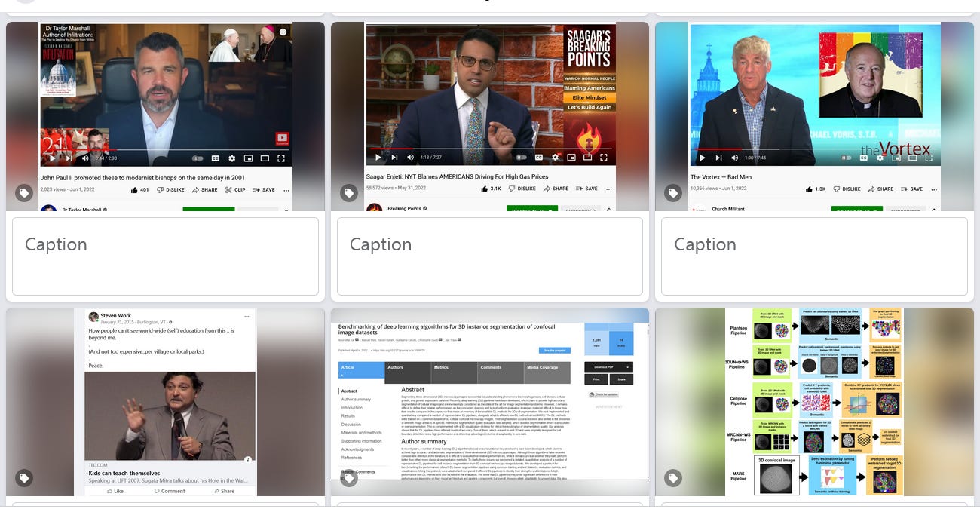Like The Vortex video (1.3K)
This screenshot has height=515, width=980.
coord(816,189)
